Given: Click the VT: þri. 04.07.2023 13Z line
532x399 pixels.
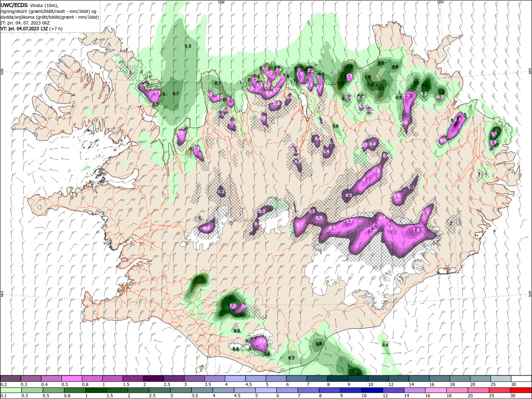Looking at the screenshot, I should (32, 29).
